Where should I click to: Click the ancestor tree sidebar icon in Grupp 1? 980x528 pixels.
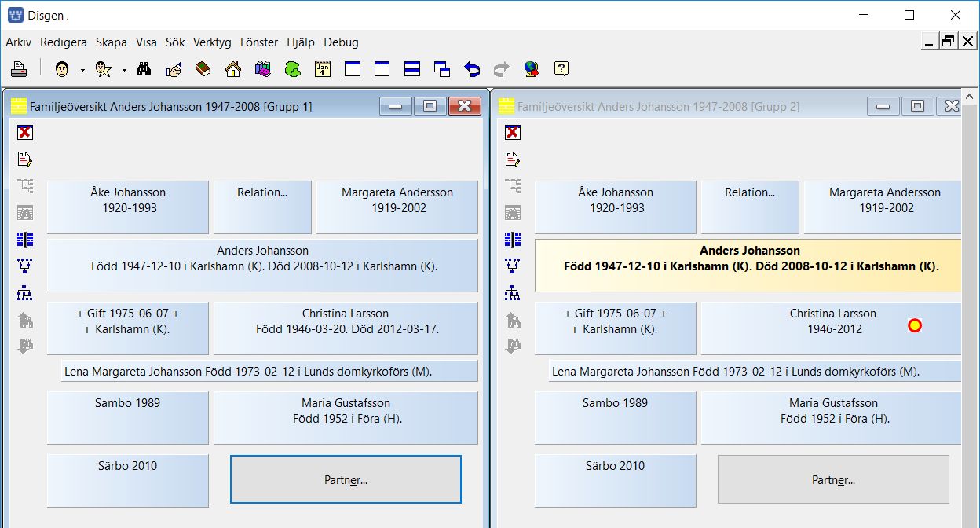(24, 266)
